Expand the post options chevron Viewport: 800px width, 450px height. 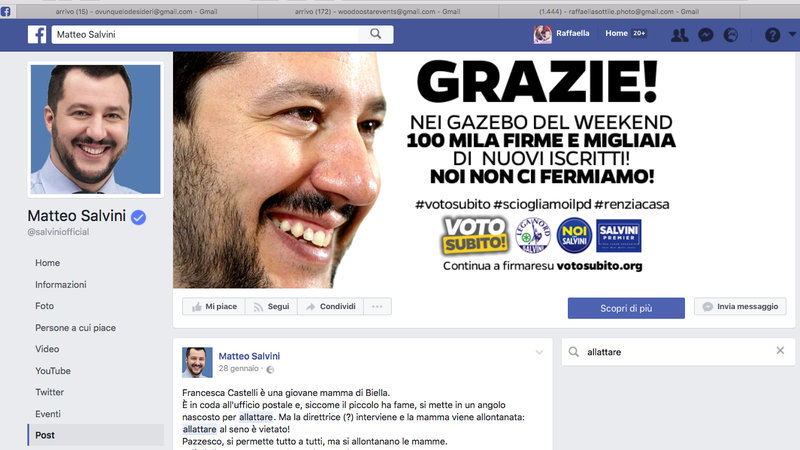tap(539, 353)
